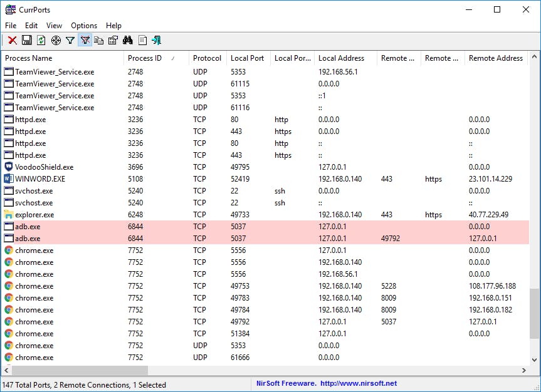Viewport: 541px width, 392px height.
Task: Click remote address 192.168.0.151
Action: (490, 298)
